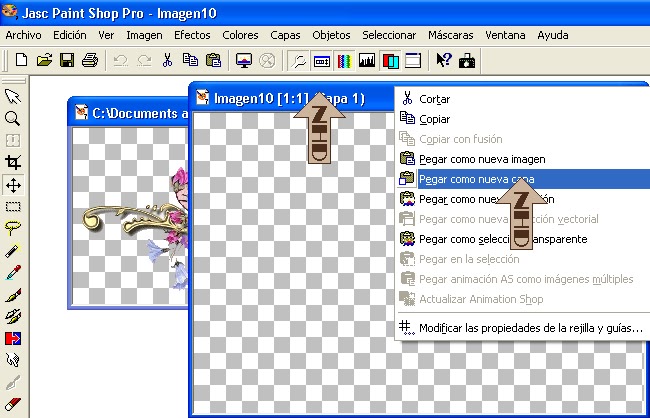Print using the printer toolbar icon
The width and height of the screenshot is (650, 418).
pos(90,61)
